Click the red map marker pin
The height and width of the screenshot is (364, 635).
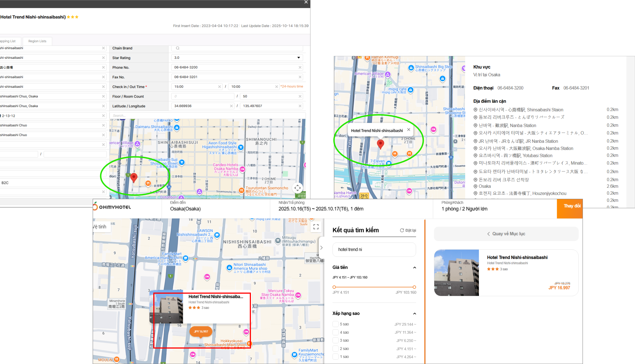[x=134, y=177]
